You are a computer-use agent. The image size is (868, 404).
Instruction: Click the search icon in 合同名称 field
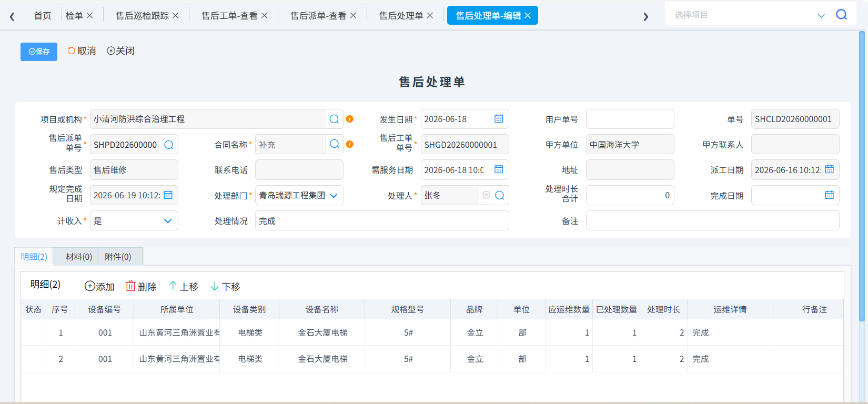pyautogui.click(x=334, y=144)
